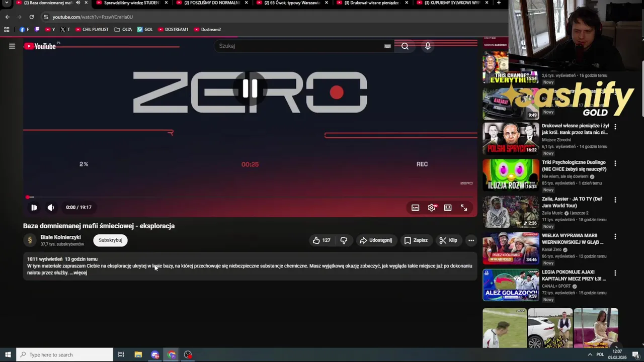Toggle subtitles in the player
The image size is (644, 362).
[x=416, y=208]
